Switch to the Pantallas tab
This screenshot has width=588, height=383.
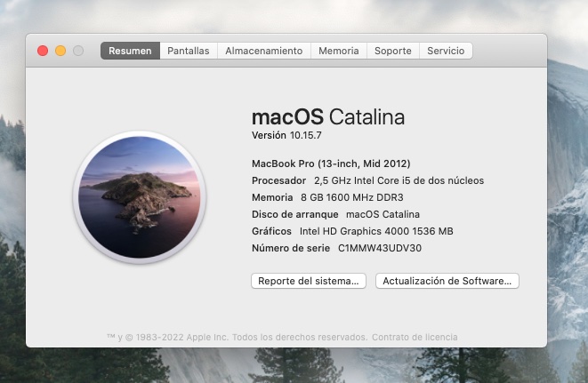pyautogui.click(x=189, y=51)
